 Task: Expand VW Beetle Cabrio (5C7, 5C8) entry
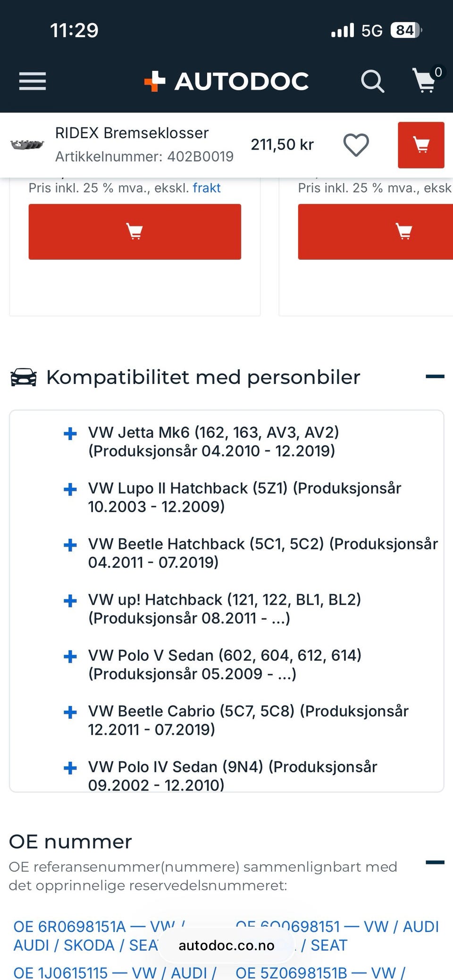pos(70,712)
